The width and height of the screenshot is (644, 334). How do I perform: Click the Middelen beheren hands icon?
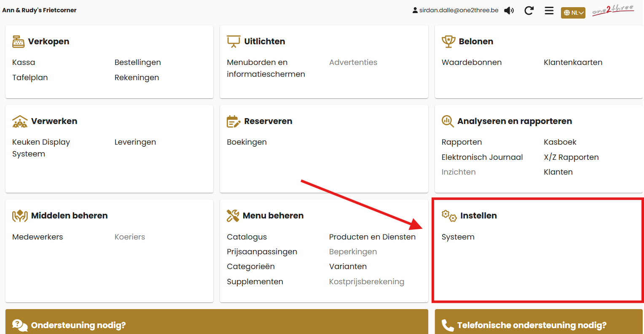click(20, 216)
